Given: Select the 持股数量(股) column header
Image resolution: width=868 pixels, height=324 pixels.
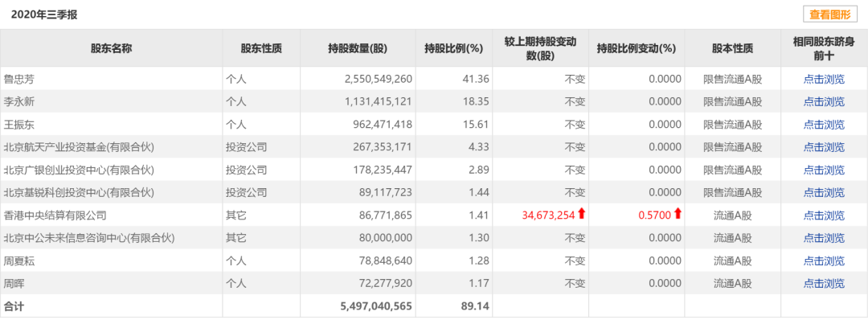Looking at the screenshot, I should pyautogui.click(x=358, y=48).
